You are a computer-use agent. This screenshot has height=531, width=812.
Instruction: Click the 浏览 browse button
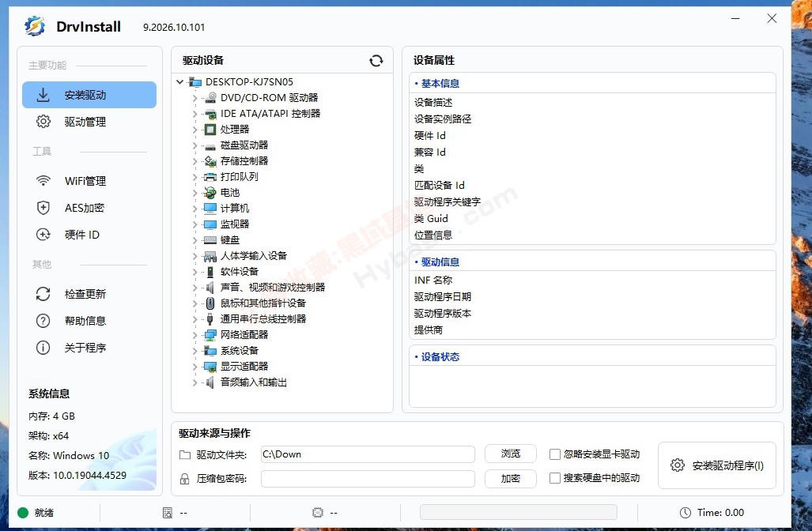[x=511, y=454]
